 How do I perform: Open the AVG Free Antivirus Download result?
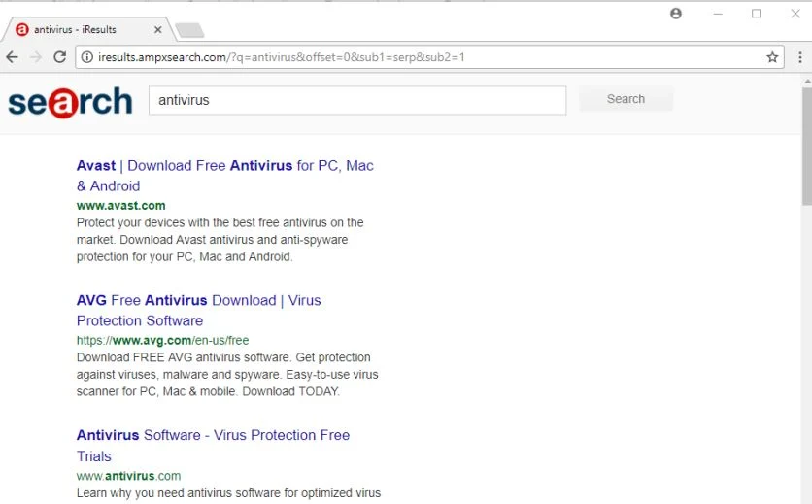pyautogui.click(x=198, y=311)
